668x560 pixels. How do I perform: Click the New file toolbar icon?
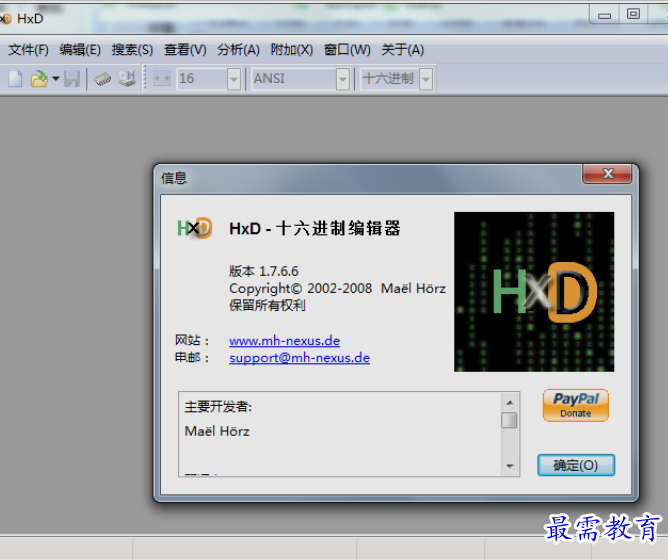click(15, 79)
